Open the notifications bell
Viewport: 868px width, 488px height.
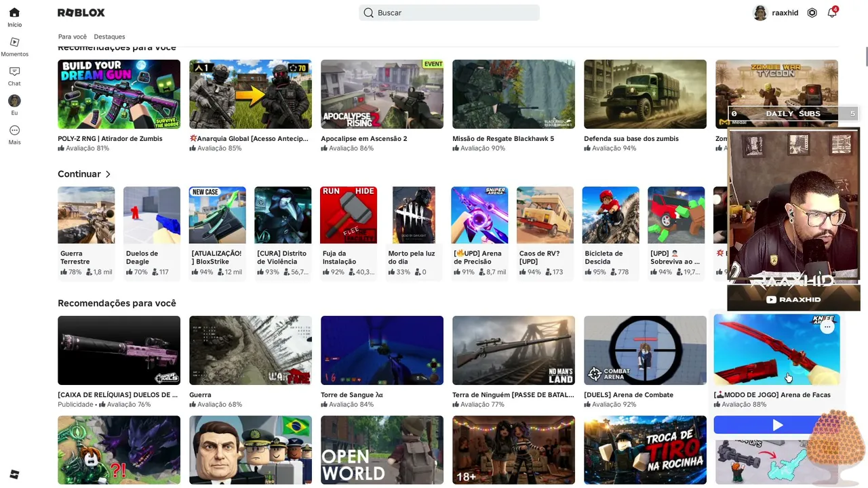point(832,13)
